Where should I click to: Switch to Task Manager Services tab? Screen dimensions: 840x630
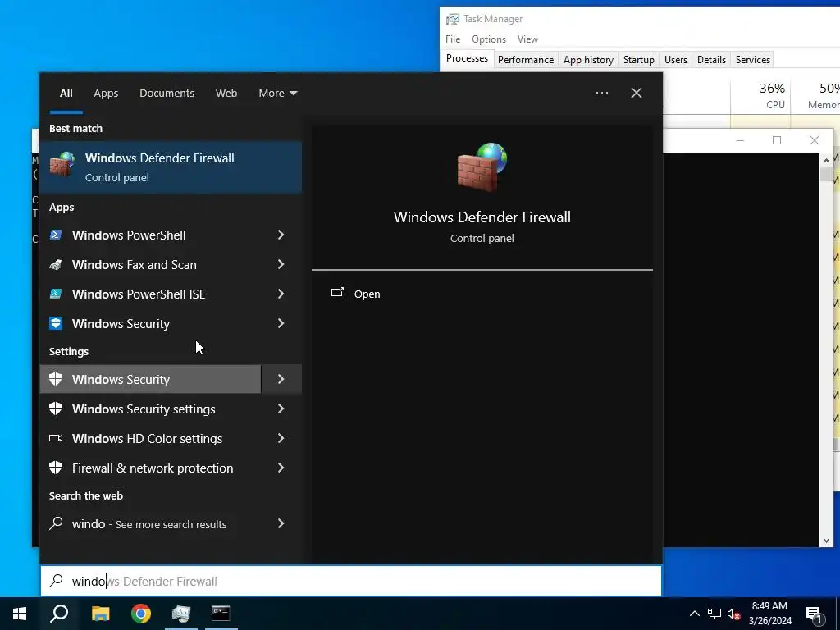pyautogui.click(x=753, y=59)
